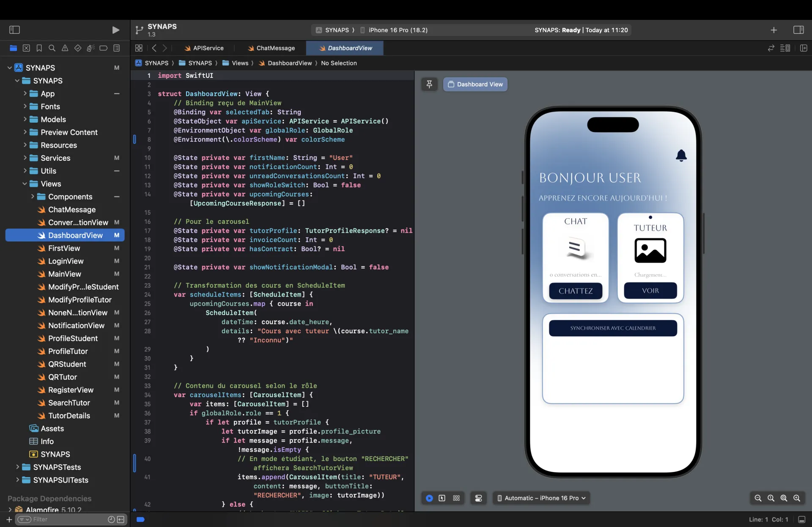Click the Dashboard View preview button
Image resolution: width=812 pixels, height=527 pixels.
tap(475, 84)
